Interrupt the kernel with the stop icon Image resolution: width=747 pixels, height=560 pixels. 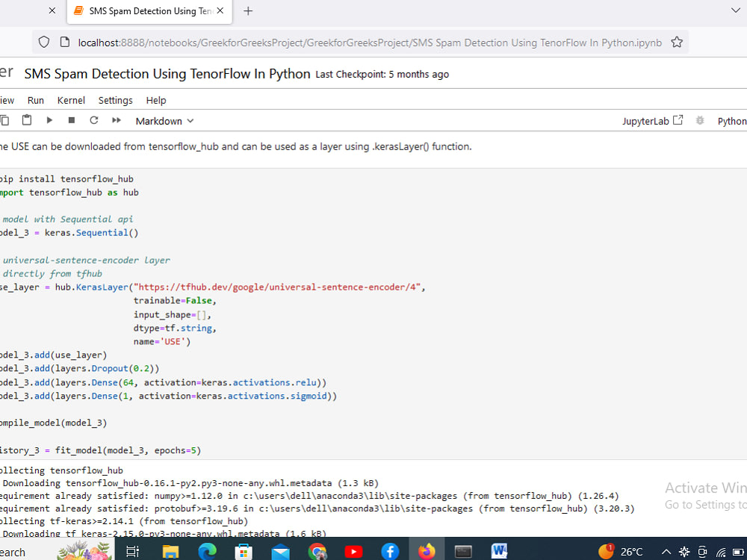[71, 120]
